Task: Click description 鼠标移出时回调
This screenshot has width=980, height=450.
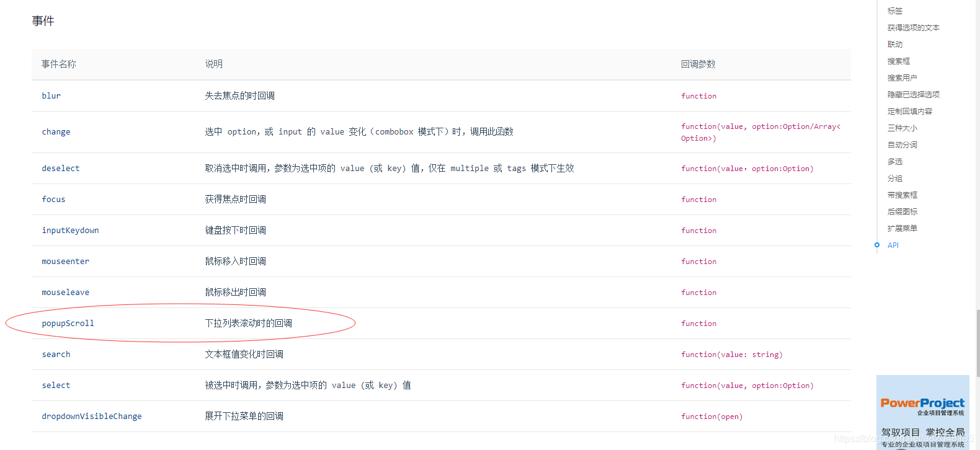Action: [236, 293]
